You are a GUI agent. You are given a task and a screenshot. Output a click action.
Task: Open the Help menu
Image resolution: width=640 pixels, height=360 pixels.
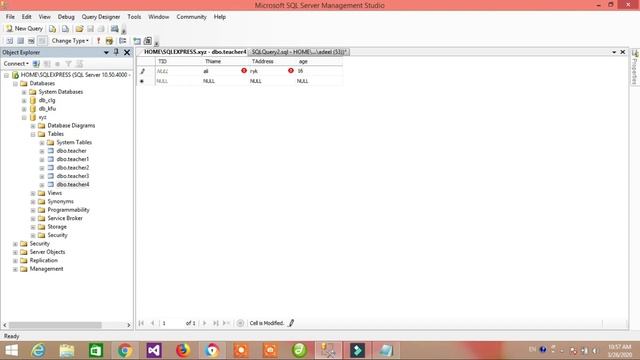[220, 17]
